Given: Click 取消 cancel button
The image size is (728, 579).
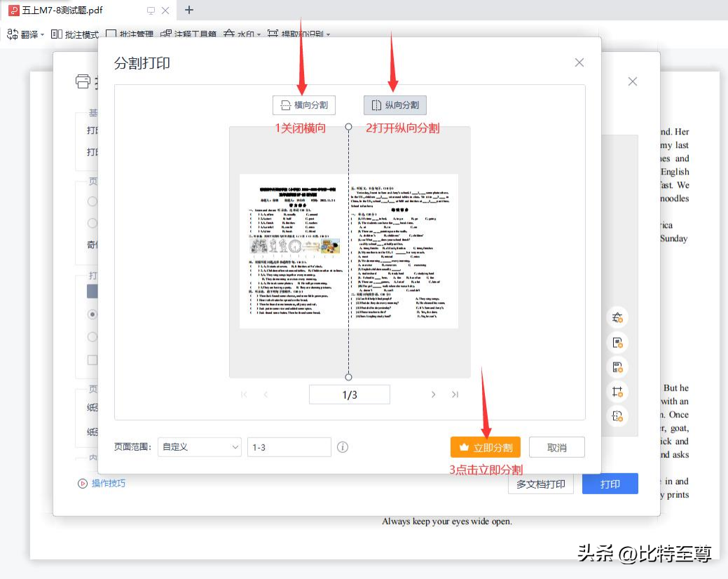Looking at the screenshot, I should coord(556,448).
